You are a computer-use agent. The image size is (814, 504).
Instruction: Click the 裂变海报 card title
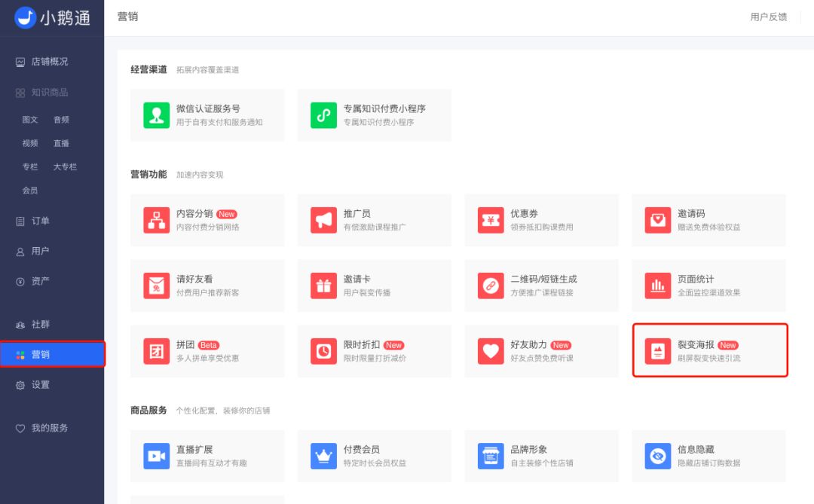point(696,344)
